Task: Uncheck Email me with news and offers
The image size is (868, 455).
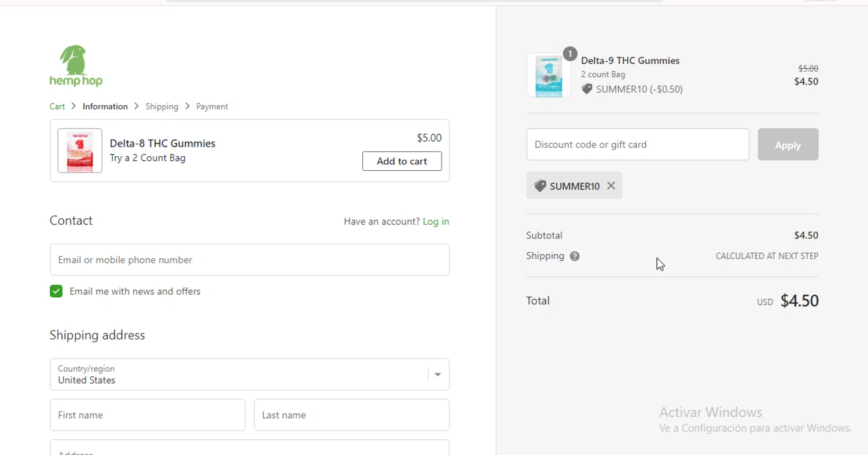Action: [x=56, y=291]
